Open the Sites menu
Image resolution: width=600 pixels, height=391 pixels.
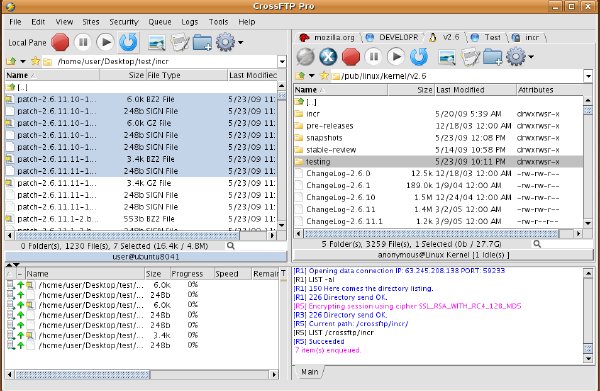pos(91,22)
